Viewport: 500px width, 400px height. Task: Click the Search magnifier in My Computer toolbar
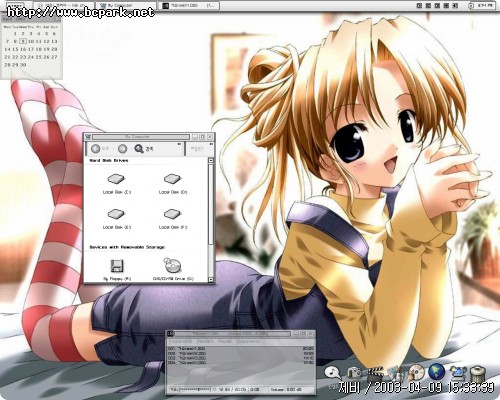[x=139, y=149]
